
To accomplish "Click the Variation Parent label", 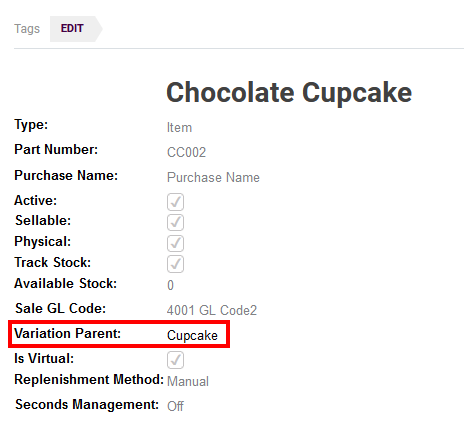I will pyautogui.click(x=68, y=333).
